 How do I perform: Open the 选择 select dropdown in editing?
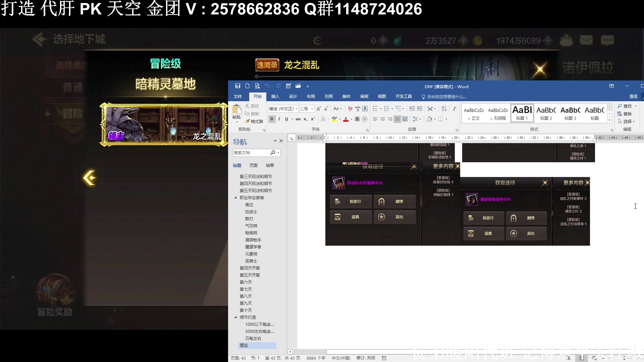(x=626, y=121)
